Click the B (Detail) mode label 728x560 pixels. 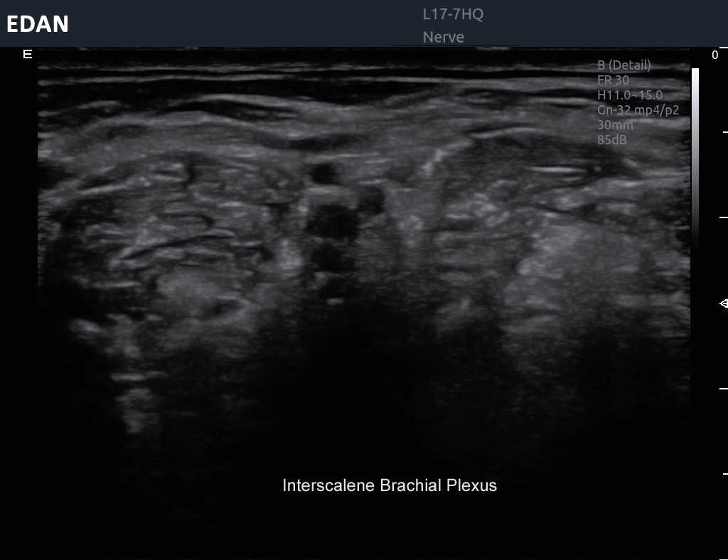pyautogui.click(x=624, y=65)
